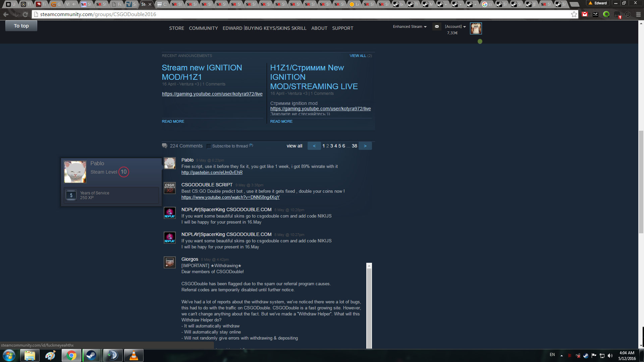The height and width of the screenshot is (362, 644).
Task: Click the To top button
Action: coord(21,26)
